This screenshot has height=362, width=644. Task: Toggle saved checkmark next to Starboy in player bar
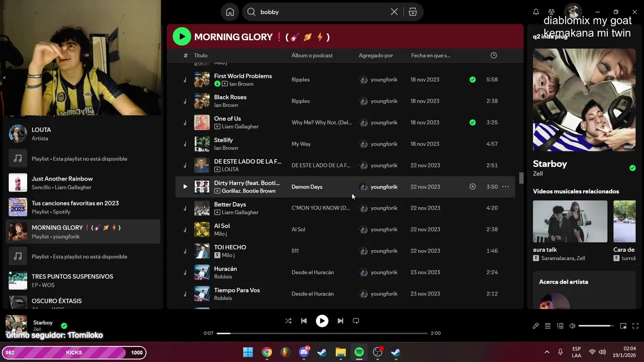point(64,326)
